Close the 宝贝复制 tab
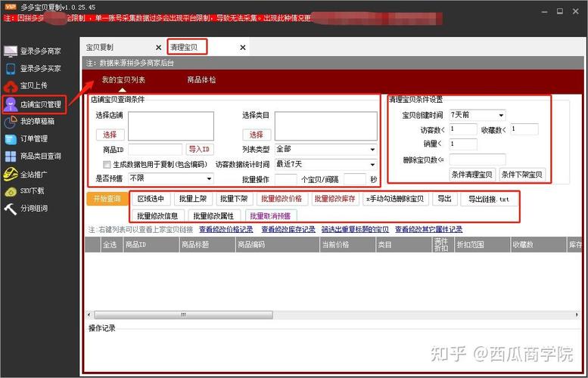588x378 pixels. pos(158,48)
